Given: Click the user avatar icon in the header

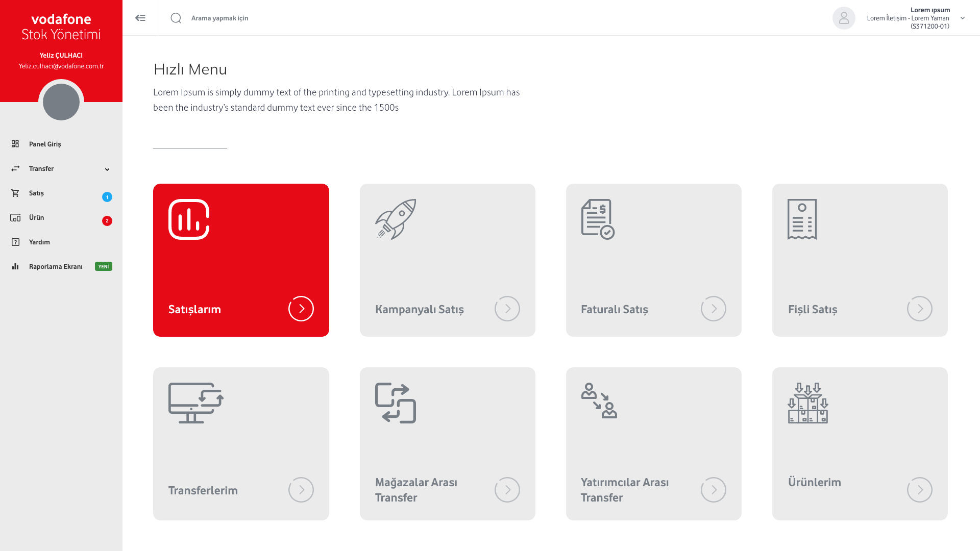Looking at the screenshot, I should [x=844, y=18].
